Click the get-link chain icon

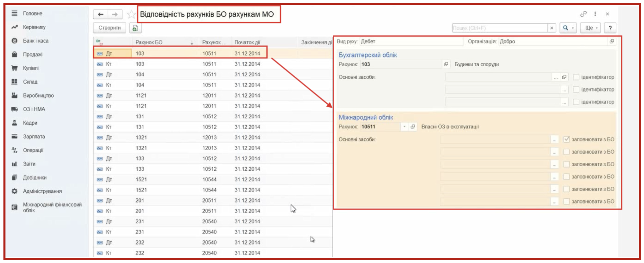[583, 14]
